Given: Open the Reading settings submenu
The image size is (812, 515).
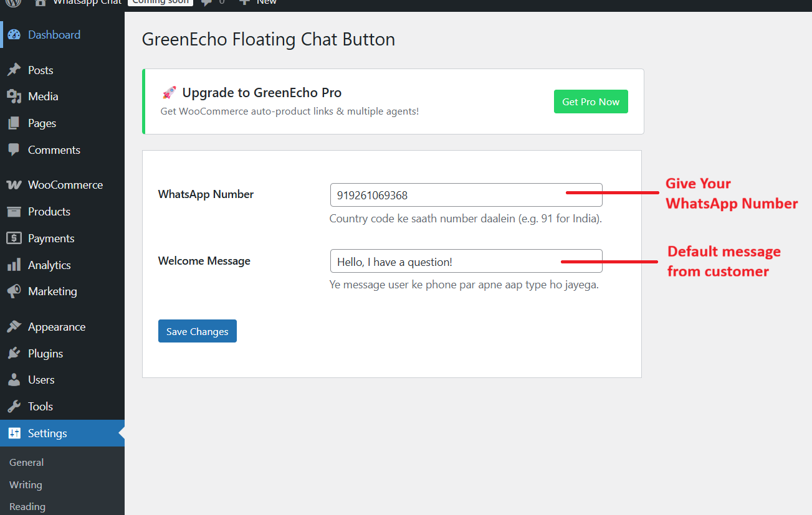Looking at the screenshot, I should point(27,507).
